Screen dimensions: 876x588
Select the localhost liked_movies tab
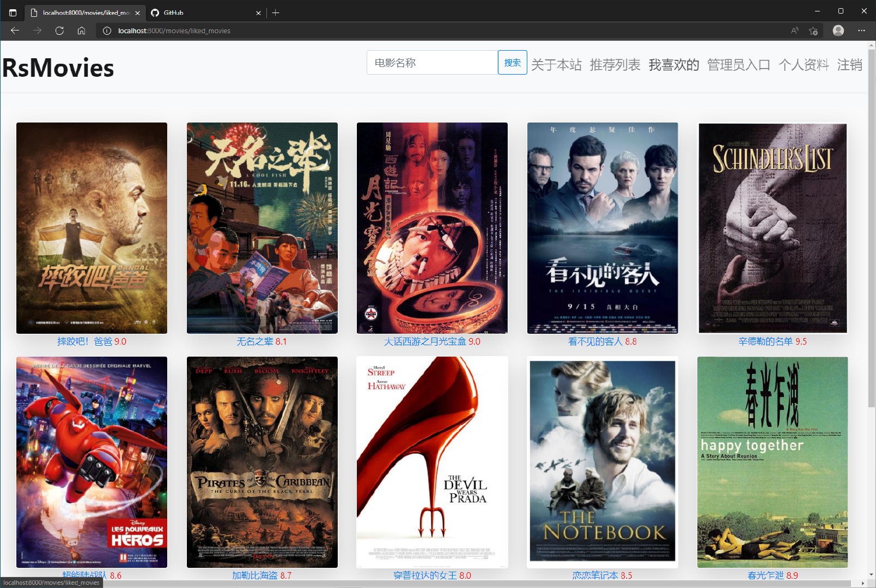[85, 13]
